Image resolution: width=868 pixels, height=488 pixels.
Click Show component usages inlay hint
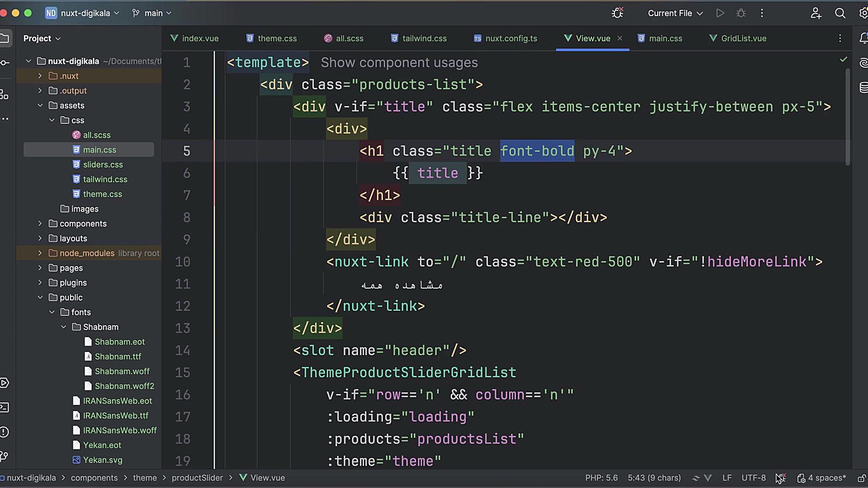399,62
